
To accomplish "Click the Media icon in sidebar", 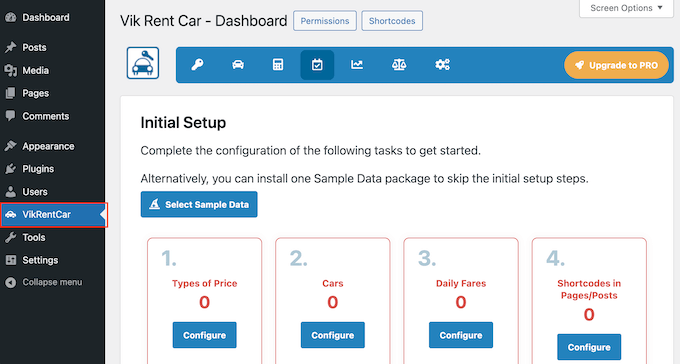I will point(11,70).
